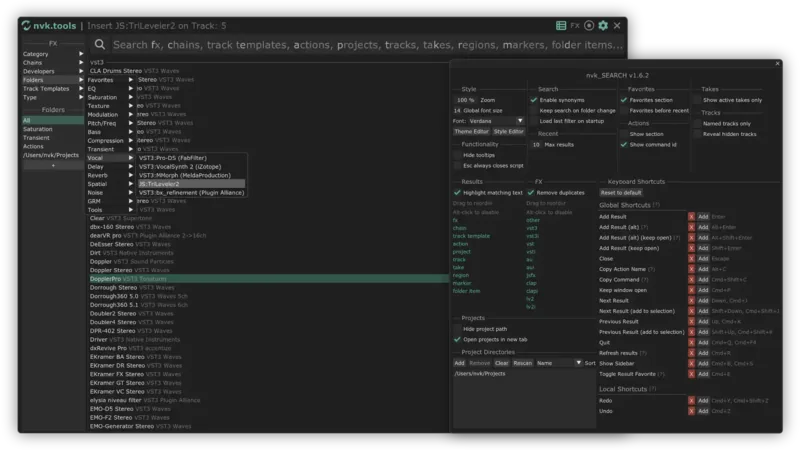Viewport: 800px width, 450px height.
Task: Toggle Open projects in new tab
Action: point(457,339)
